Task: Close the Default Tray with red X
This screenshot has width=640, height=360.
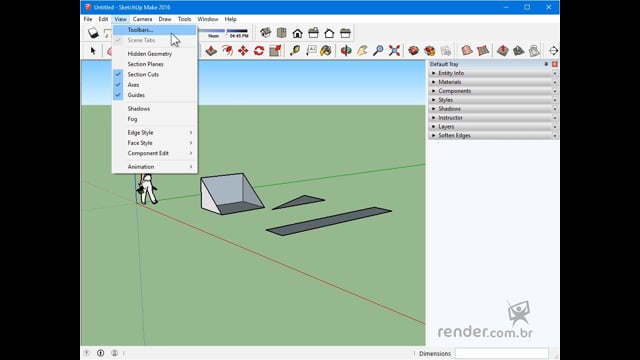Action: [x=555, y=64]
